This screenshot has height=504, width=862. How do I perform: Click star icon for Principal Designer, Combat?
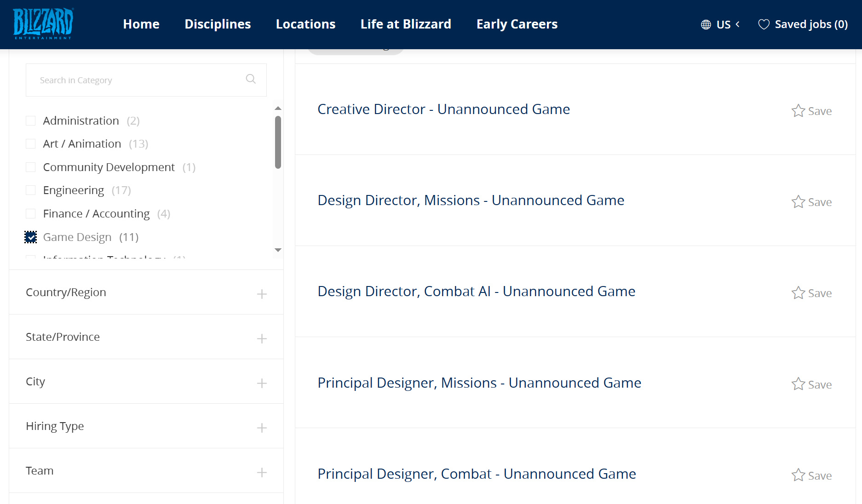pos(798,475)
